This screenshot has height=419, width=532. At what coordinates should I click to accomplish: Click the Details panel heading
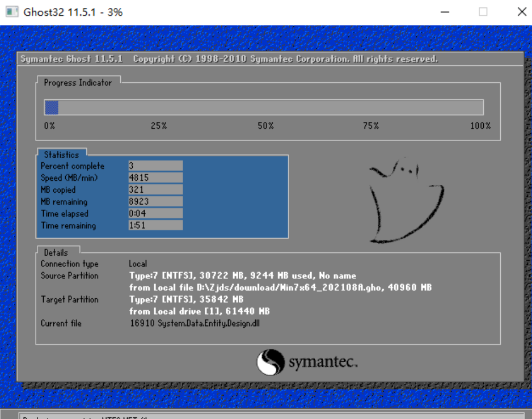(x=56, y=252)
